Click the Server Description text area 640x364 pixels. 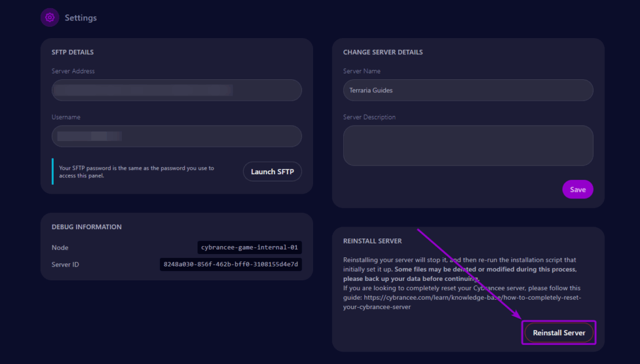pos(467,145)
